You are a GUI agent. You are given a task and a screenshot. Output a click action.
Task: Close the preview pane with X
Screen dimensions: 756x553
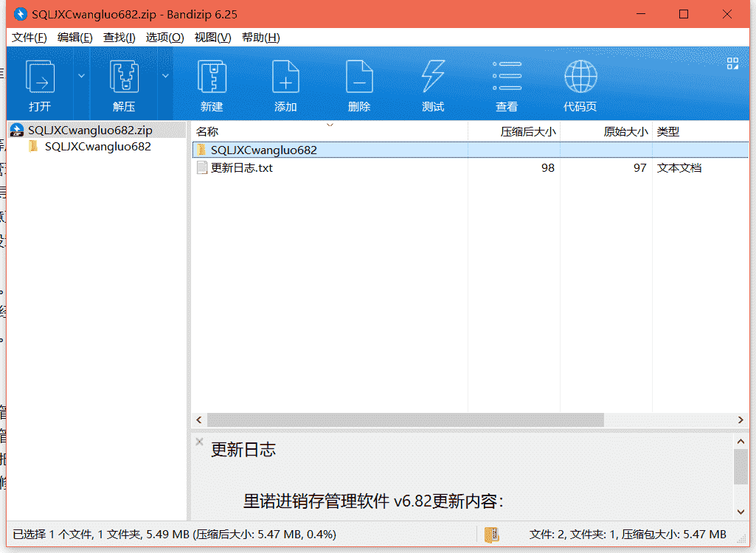(199, 441)
